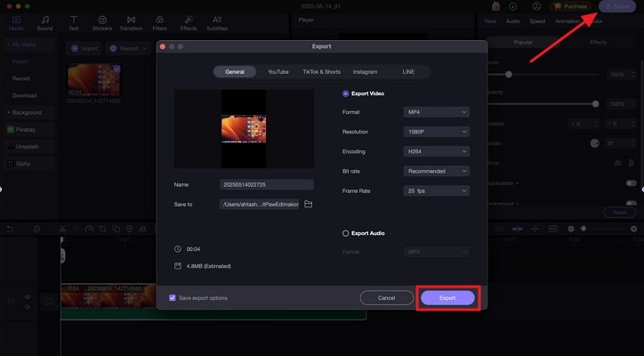The height and width of the screenshot is (356, 644).
Task: Click the Purchase button
Action: click(570, 6)
